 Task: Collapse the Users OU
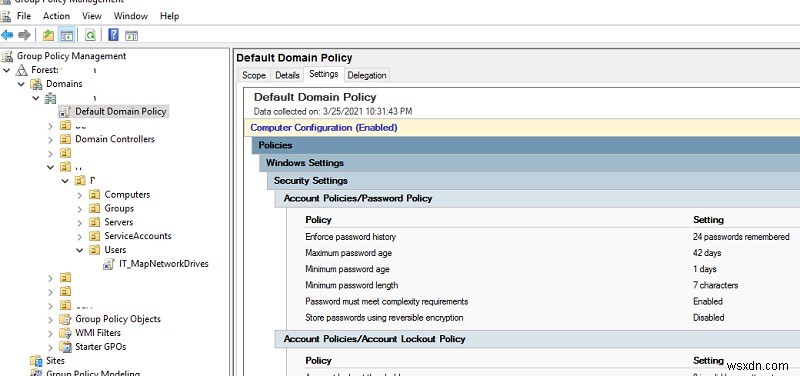point(80,250)
